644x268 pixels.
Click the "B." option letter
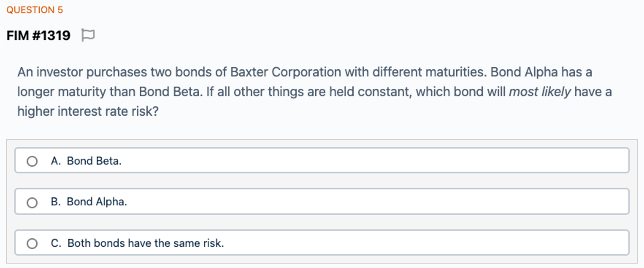tap(55, 202)
